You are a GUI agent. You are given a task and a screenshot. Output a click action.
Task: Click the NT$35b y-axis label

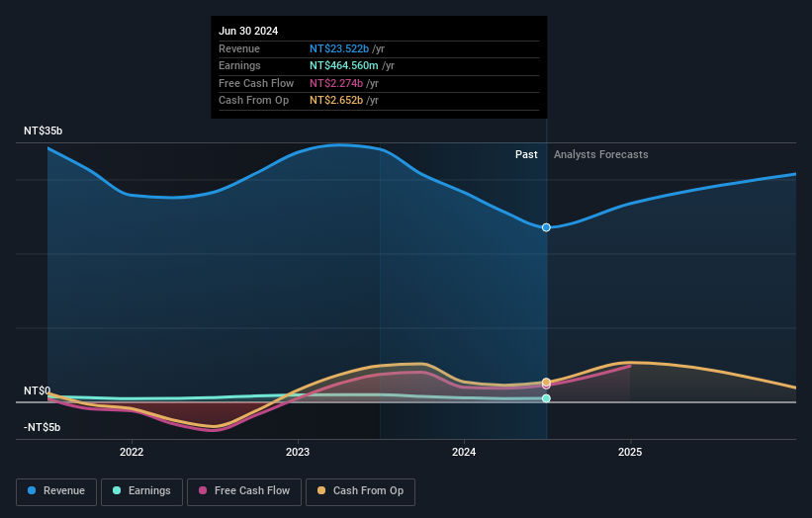[43, 130]
